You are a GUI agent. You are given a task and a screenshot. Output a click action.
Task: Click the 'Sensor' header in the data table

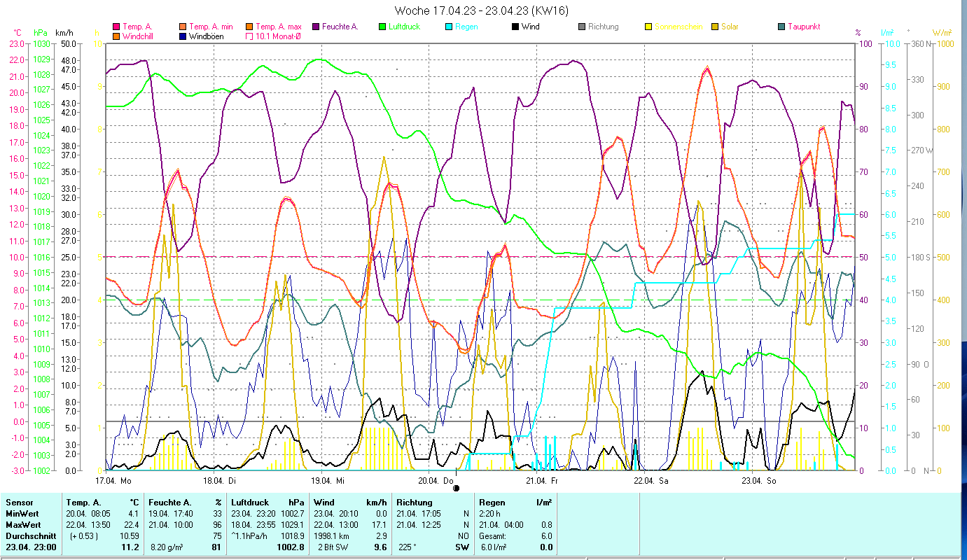click(x=18, y=502)
